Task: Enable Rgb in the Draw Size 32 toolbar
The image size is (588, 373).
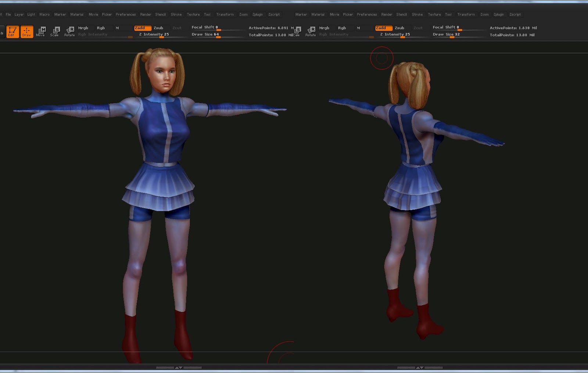Action: click(x=342, y=28)
